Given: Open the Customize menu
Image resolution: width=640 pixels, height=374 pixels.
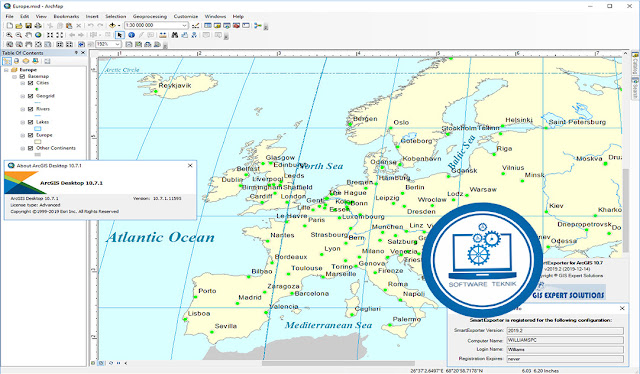Looking at the screenshot, I should click(x=186, y=16).
